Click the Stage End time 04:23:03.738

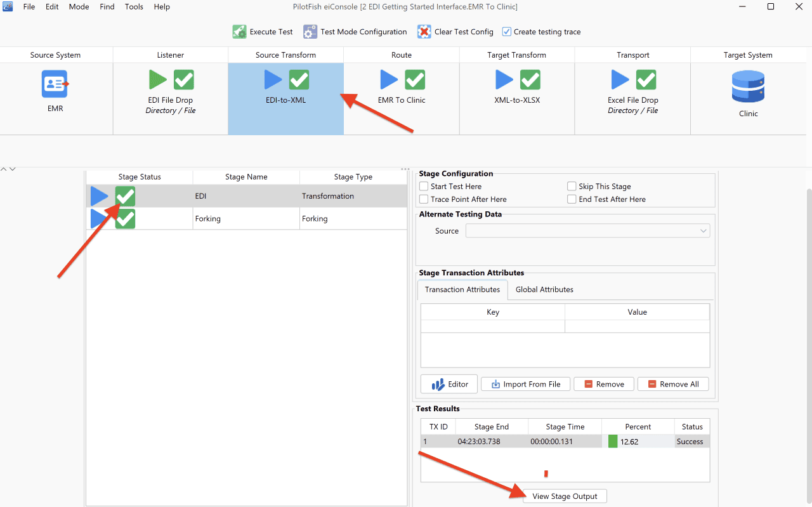tap(479, 442)
